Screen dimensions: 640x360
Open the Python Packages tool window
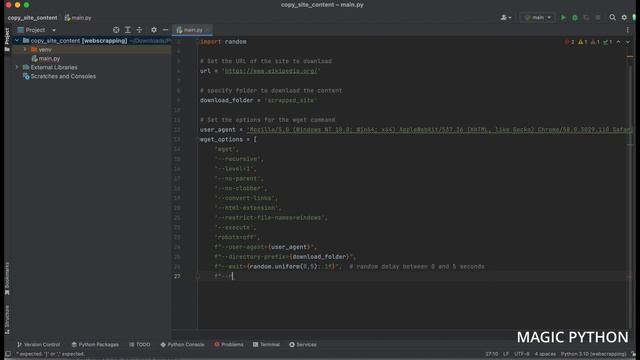tap(95, 345)
